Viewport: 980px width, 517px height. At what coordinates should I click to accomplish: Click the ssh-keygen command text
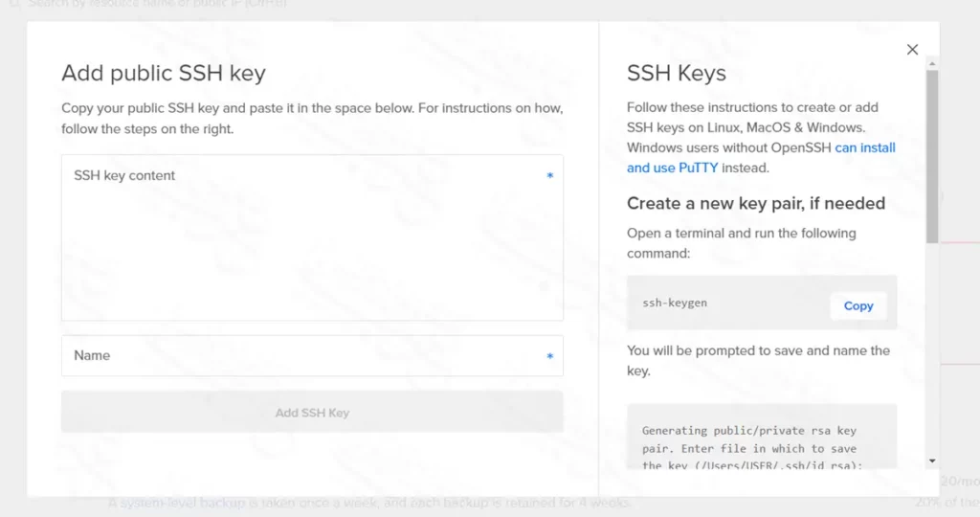675,303
